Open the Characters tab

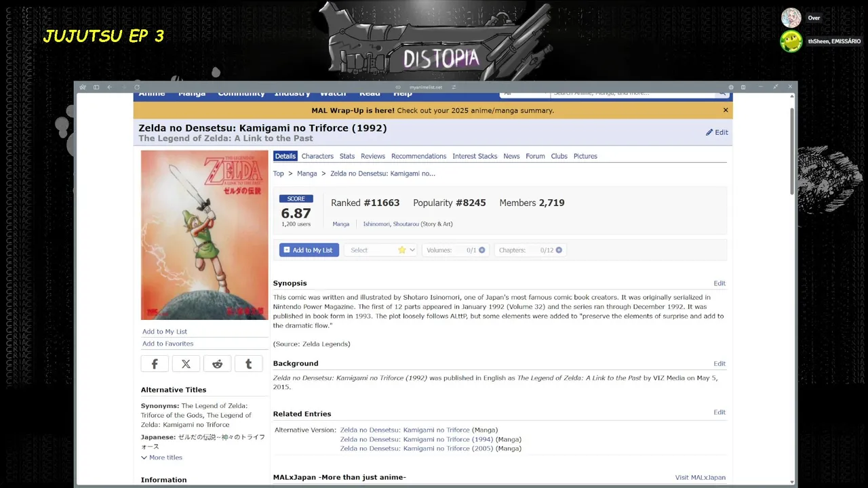coord(317,156)
